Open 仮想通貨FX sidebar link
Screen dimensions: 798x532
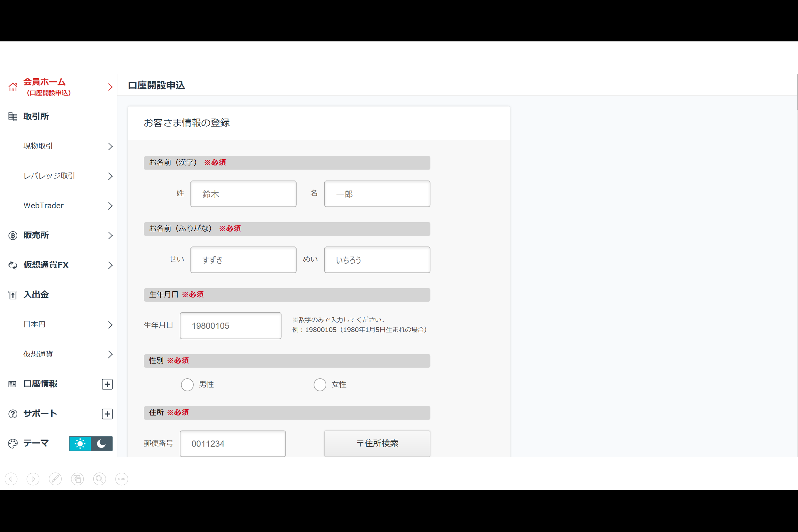tap(46, 265)
